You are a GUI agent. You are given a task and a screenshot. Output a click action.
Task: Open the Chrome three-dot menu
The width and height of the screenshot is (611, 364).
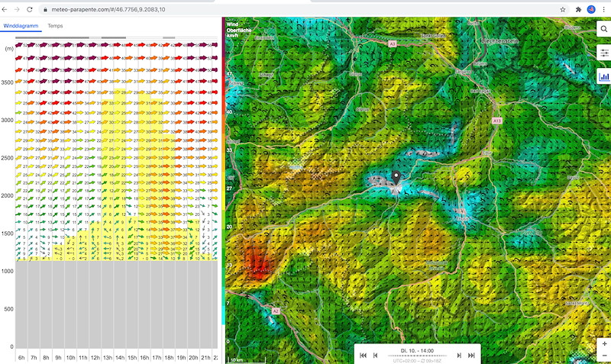(x=603, y=9)
